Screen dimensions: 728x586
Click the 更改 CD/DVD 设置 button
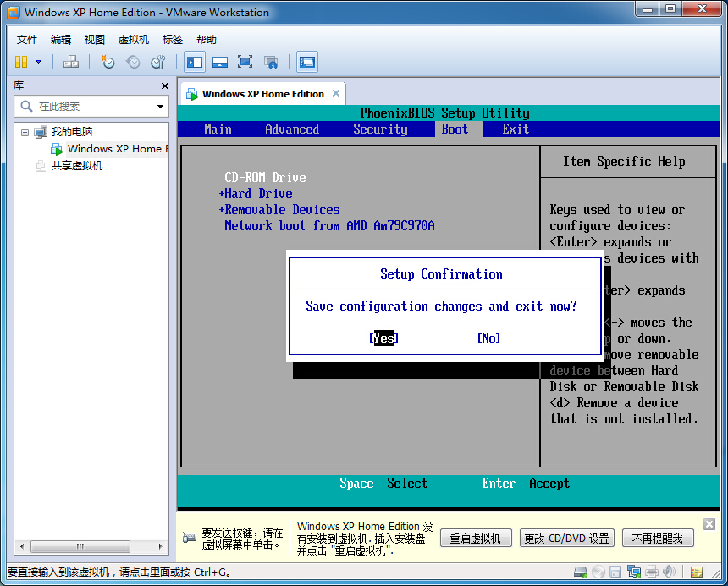pos(567,538)
